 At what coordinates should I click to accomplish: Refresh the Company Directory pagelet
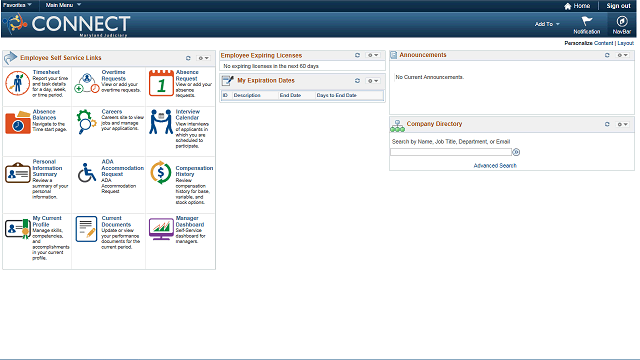coord(607,124)
